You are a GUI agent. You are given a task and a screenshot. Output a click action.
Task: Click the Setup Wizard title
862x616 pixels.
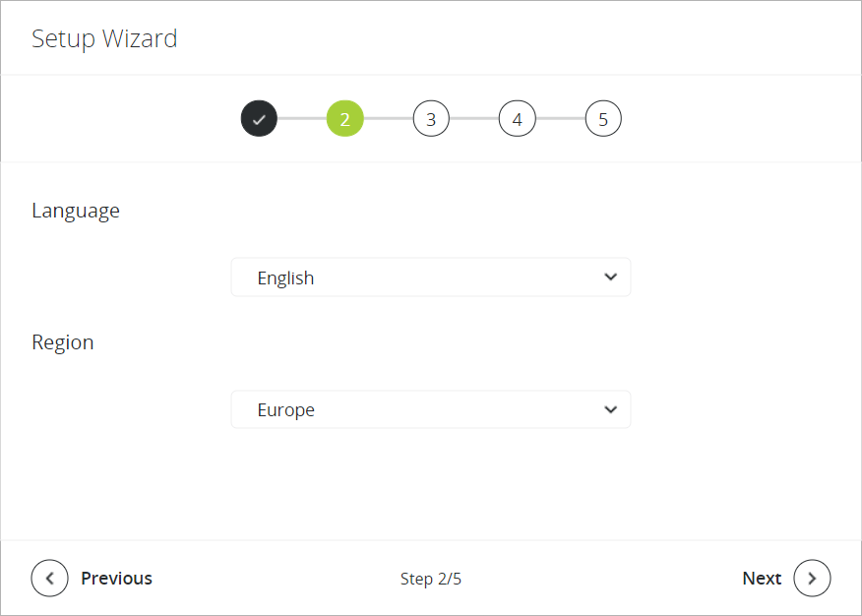(104, 39)
